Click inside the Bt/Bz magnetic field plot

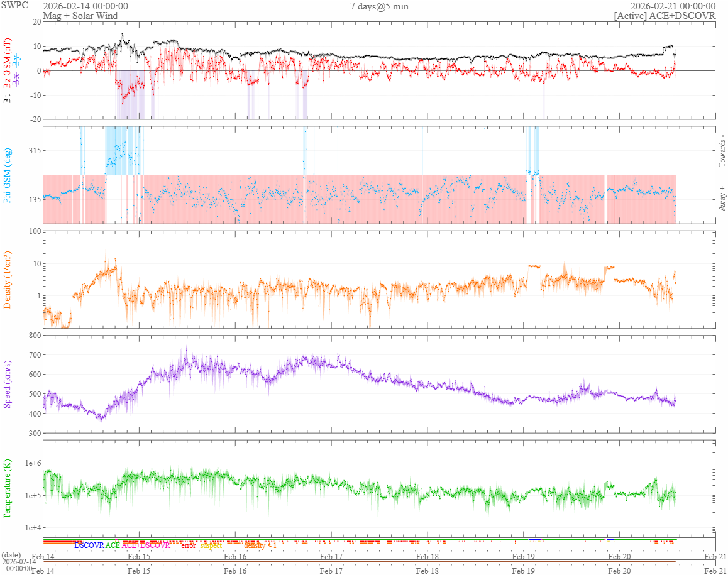click(379, 70)
